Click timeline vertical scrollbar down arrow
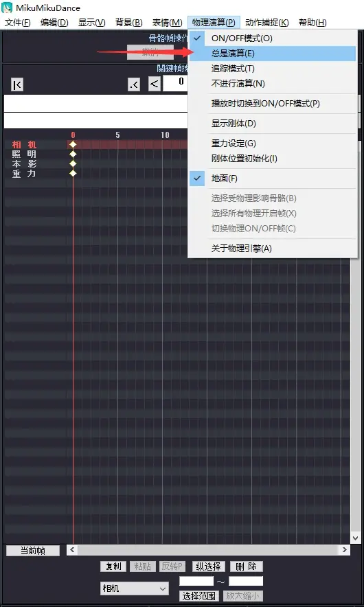This screenshot has height=607, width=364. pos(355,538)
